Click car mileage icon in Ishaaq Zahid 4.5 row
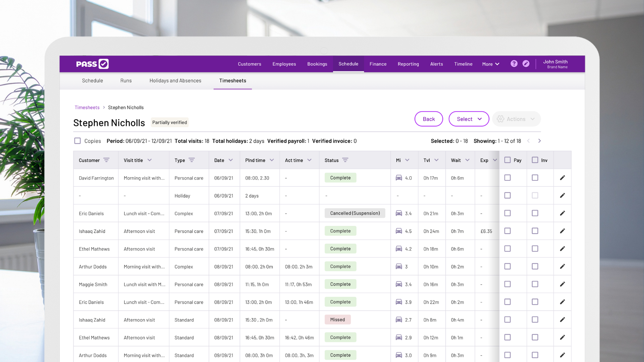The width and height of the screenshot is (644, 362). 399,231
